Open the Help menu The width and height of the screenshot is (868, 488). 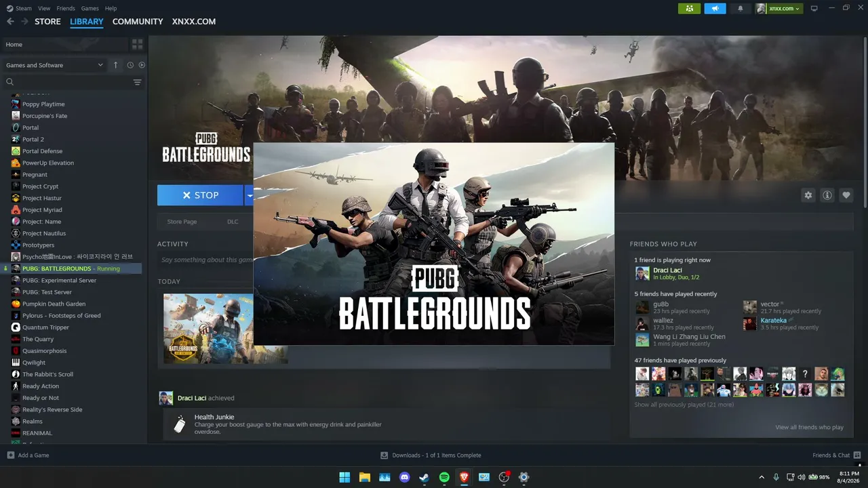111,8
